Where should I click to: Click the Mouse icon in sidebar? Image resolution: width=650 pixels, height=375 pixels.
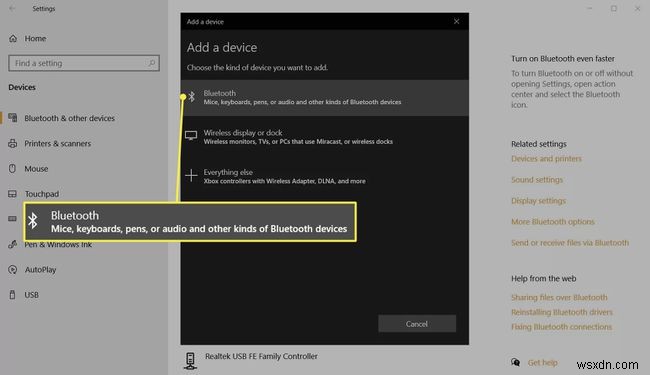pos(12,169)
